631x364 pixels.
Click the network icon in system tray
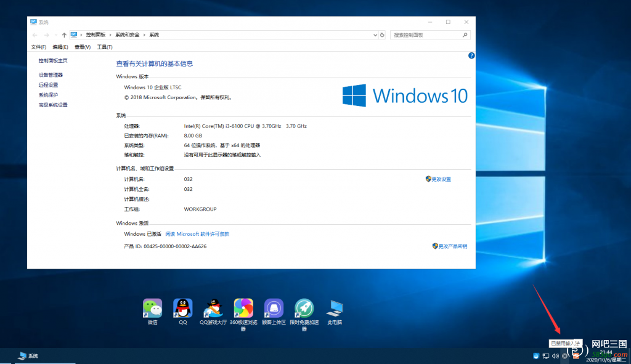[546, 356]
